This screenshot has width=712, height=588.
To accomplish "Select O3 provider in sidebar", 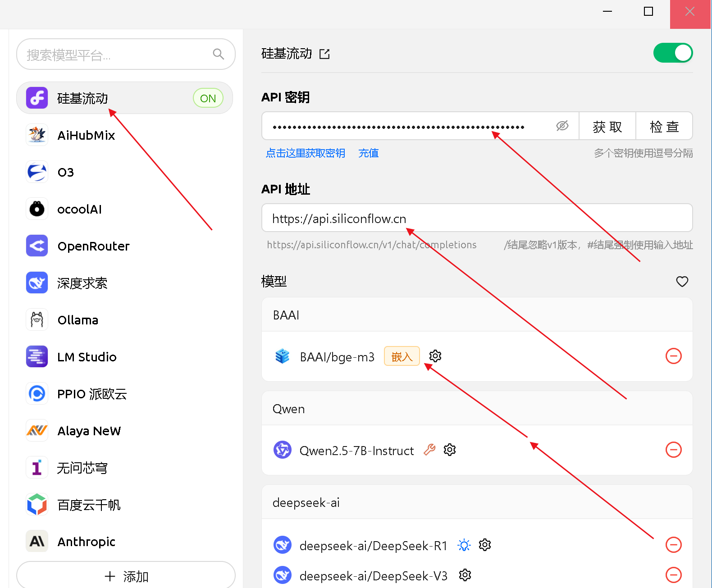I will point(124,172).
